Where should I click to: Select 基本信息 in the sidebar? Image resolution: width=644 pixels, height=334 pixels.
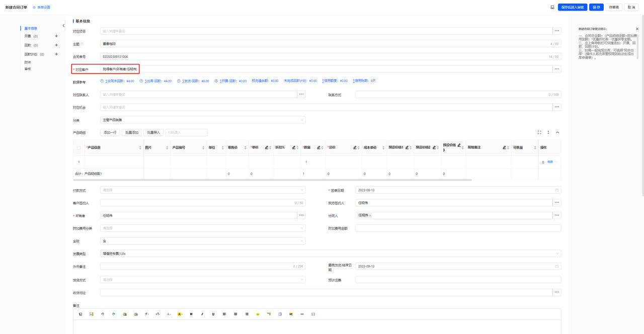pos(31,29)
